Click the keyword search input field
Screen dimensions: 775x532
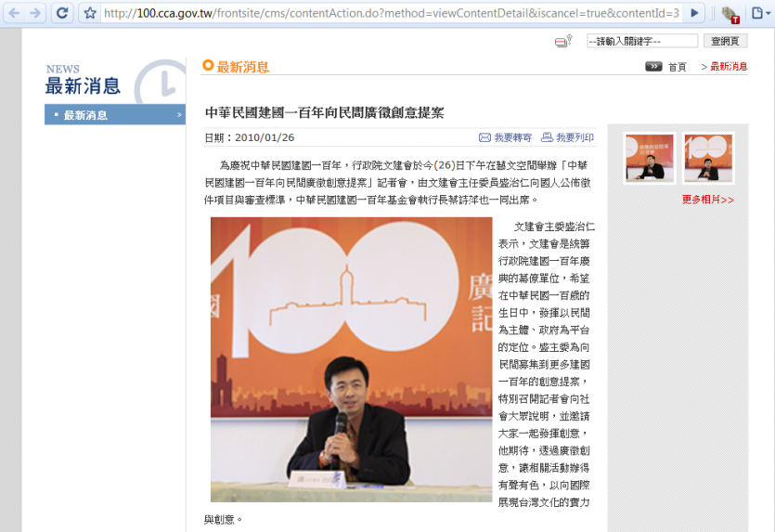[x=641, y=41]
